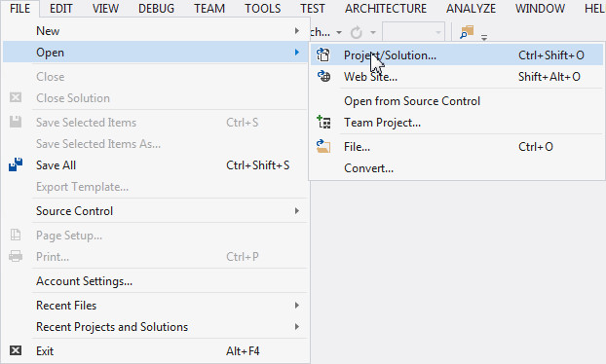
Task: Open the VIEW menu
Action: click(105, 8)
